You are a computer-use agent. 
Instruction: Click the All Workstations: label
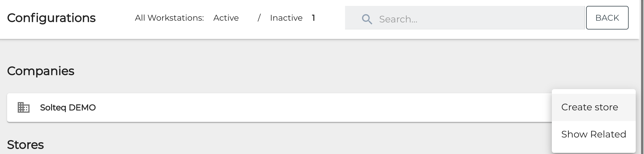[x=169, y=18]
